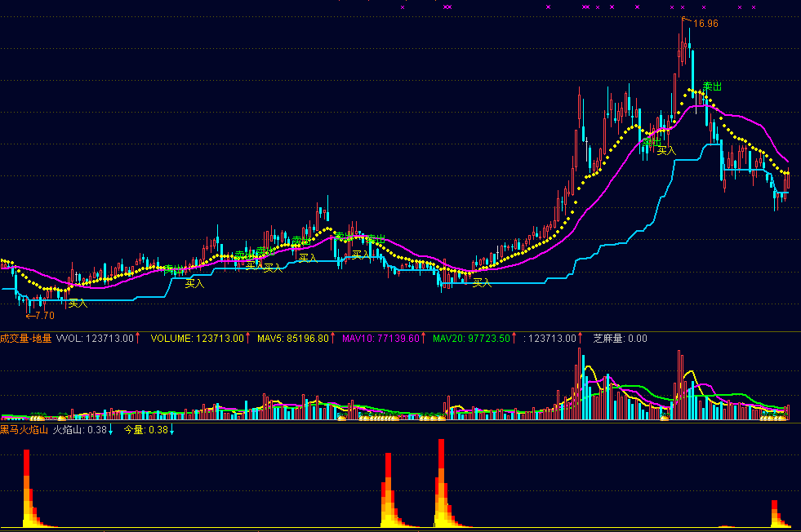The width and height of the screenshot is (801, 532).
Task: Select the 火焰山: 0.38 value
Action: tap(80, 430)
